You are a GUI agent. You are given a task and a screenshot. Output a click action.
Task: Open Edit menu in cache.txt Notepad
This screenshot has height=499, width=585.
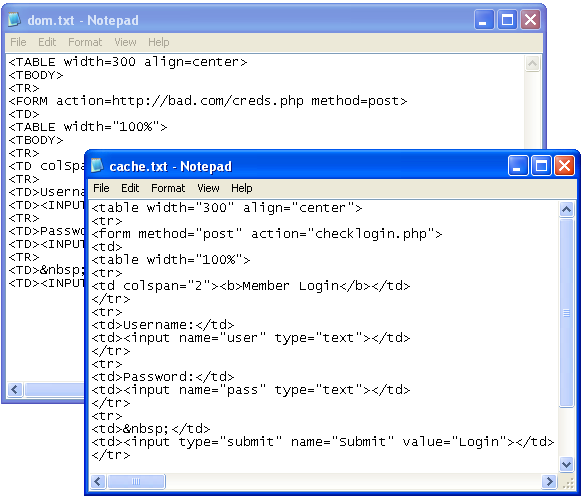tap(130, 188)
